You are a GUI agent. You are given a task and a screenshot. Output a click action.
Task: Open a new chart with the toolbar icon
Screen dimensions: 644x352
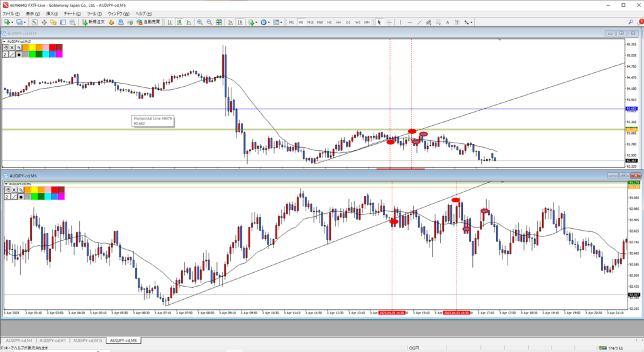(6, 22)
